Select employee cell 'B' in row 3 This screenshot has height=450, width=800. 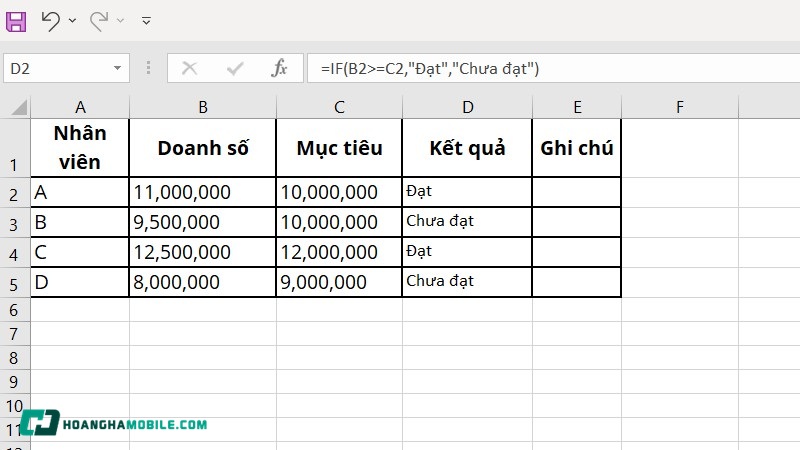(x=80, y=222)
